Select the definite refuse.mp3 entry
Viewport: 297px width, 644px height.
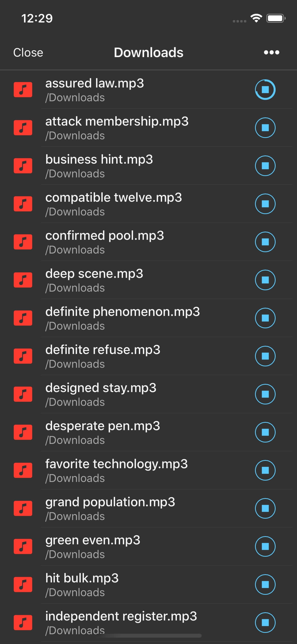[x=103, y=349]
